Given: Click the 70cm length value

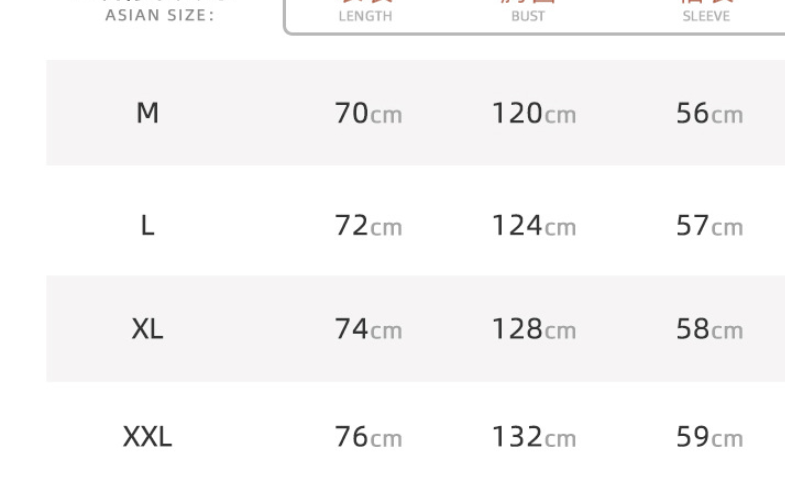Looking at the screenshot, I should pos(368,114).
